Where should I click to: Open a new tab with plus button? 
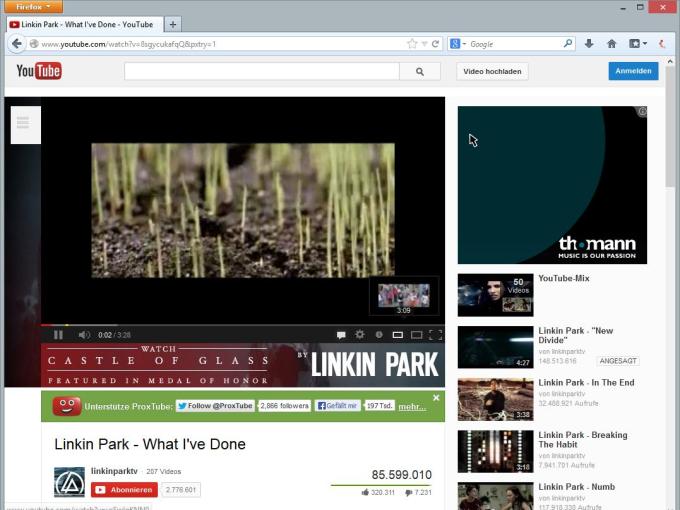(x=173, y=24)
